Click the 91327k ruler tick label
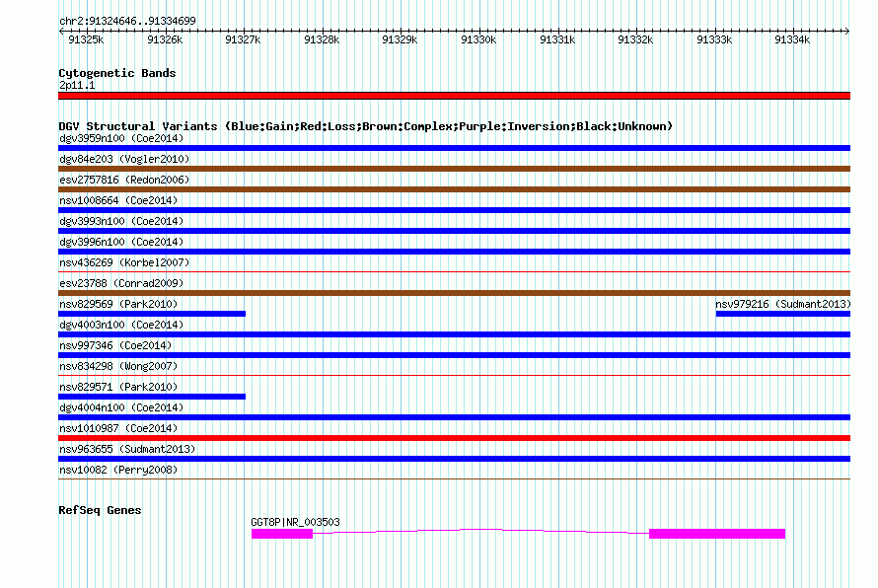 243,39
